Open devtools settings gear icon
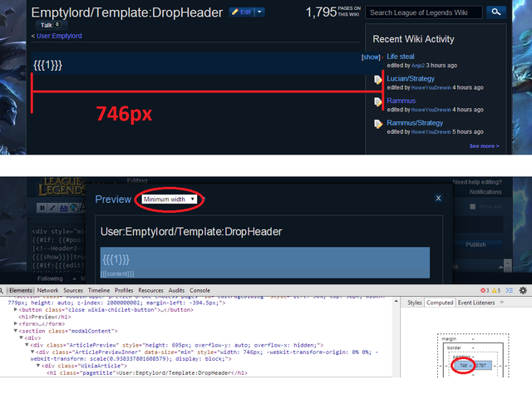This screenshot has height=394, width=532. tap(523, 290)
